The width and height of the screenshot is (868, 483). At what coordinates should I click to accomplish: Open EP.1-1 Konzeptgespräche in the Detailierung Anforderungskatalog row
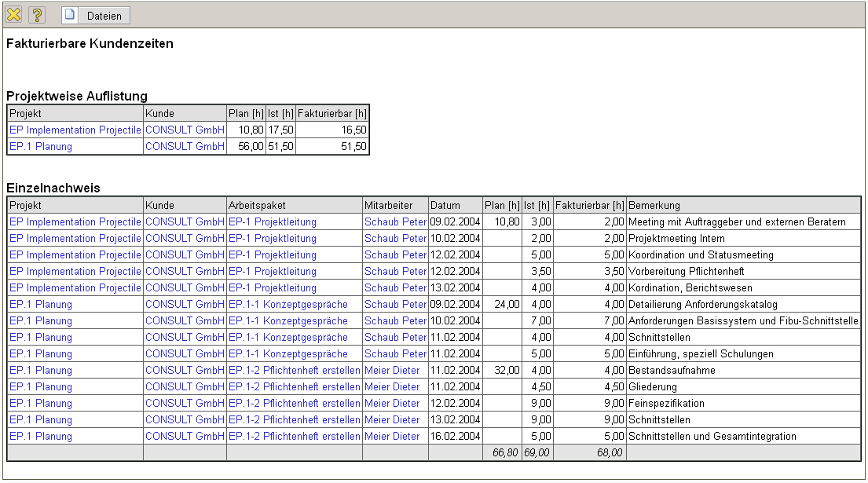288,305
